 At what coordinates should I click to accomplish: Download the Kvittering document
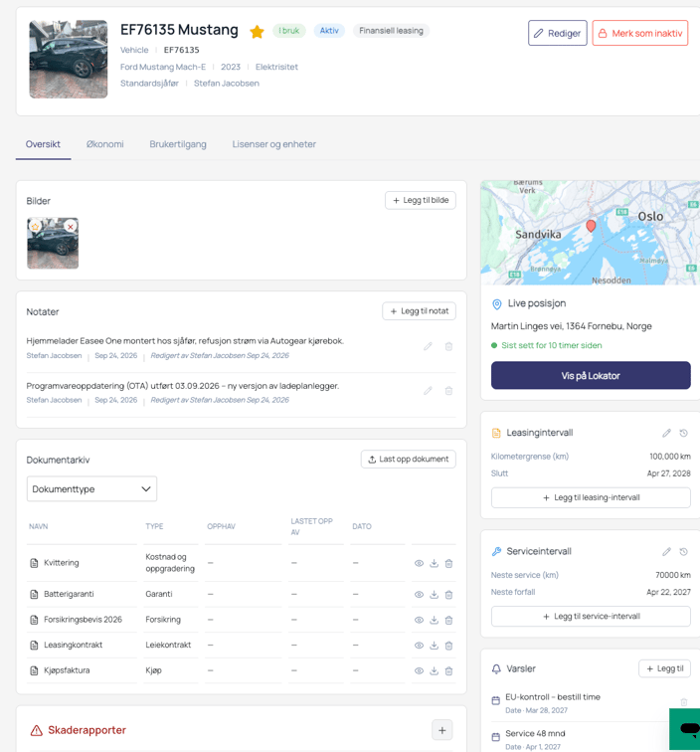(434, 563)
